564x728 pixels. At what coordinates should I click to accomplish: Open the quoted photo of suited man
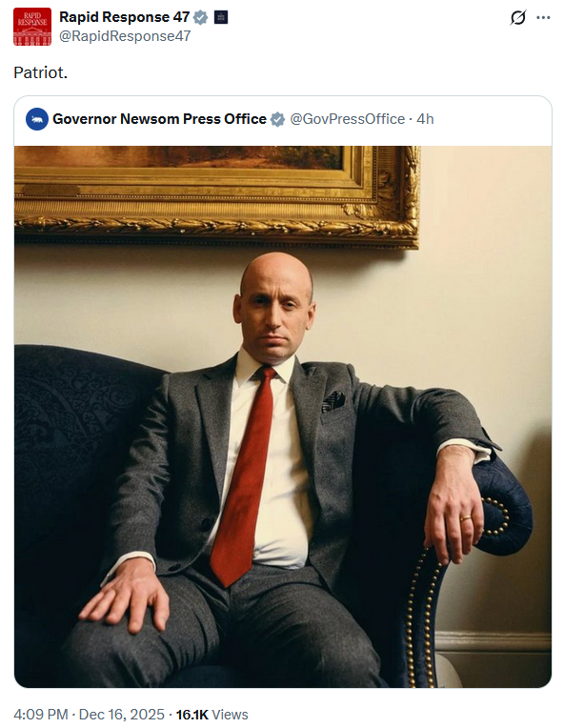[283, 416]
